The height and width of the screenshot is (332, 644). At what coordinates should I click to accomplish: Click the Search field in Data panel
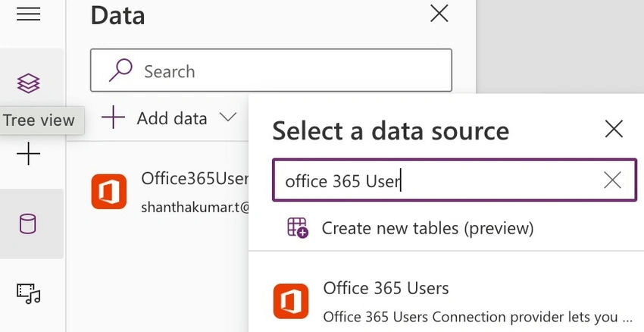271,70
